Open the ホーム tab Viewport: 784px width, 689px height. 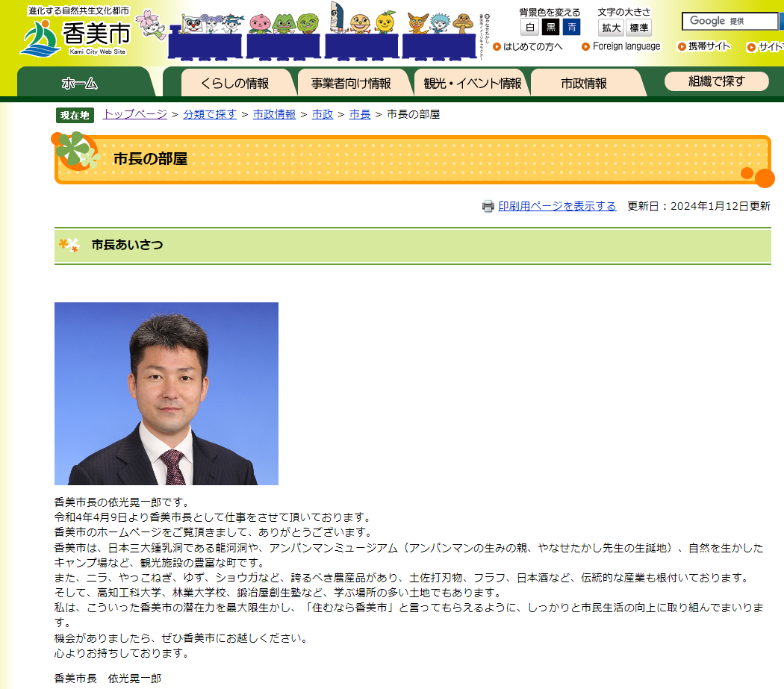coord(80,83)
